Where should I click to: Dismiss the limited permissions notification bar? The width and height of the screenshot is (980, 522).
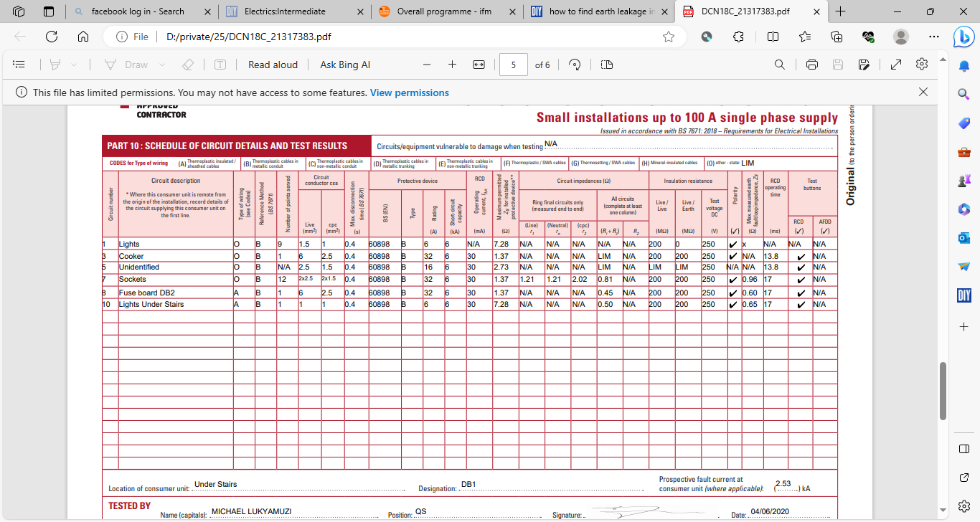pyautogui.click(x=923, y=92)
